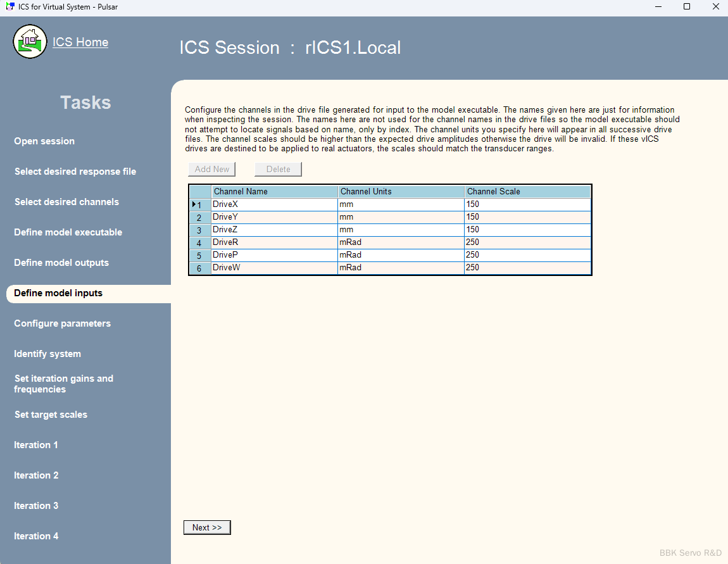Go to Define model outputs task

(x=61, y=263)
